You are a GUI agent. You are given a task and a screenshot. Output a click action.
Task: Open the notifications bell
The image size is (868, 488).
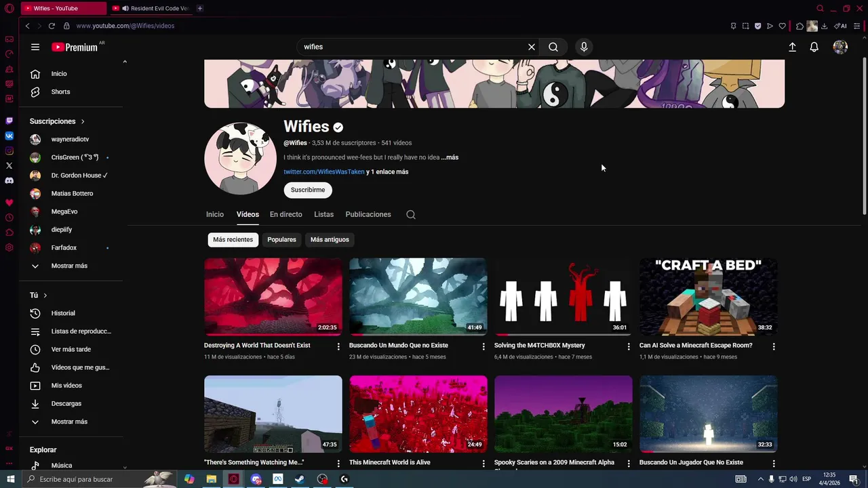tap(814, 47)
